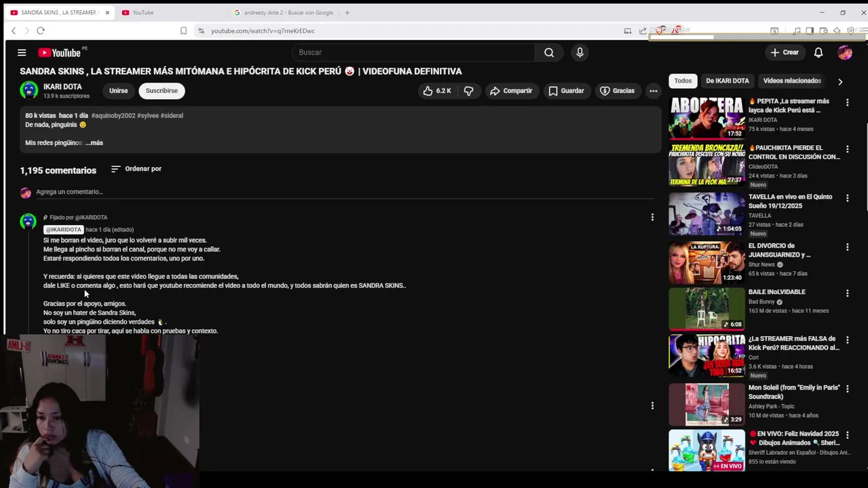Open the #sideral hashtag

(x=172, y=116)
